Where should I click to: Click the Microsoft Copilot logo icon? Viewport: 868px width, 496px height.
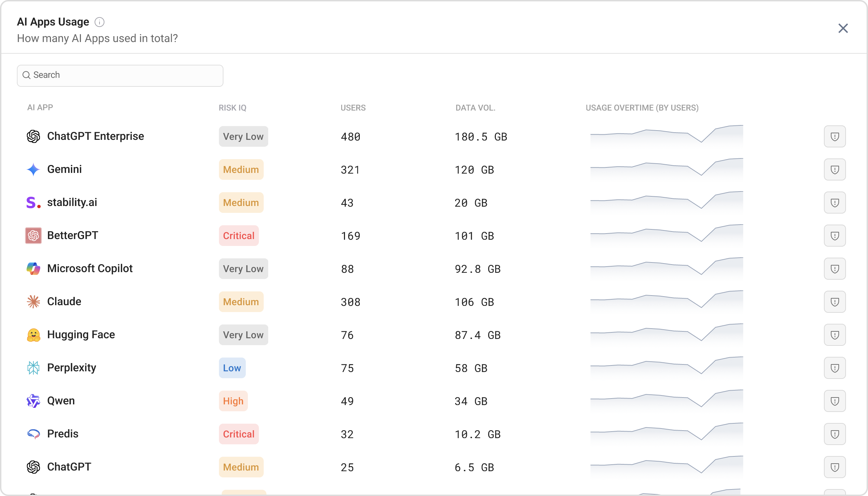point(33,269)
